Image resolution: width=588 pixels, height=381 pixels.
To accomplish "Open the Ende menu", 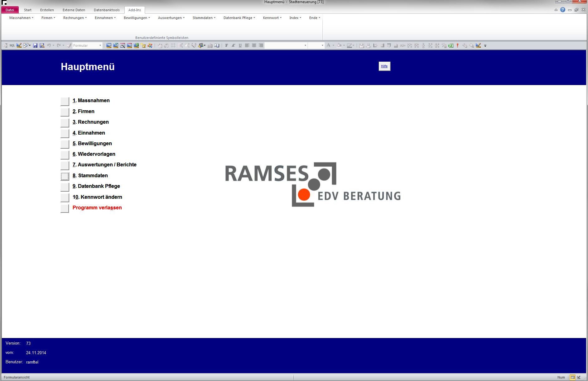I will (315, 18).
